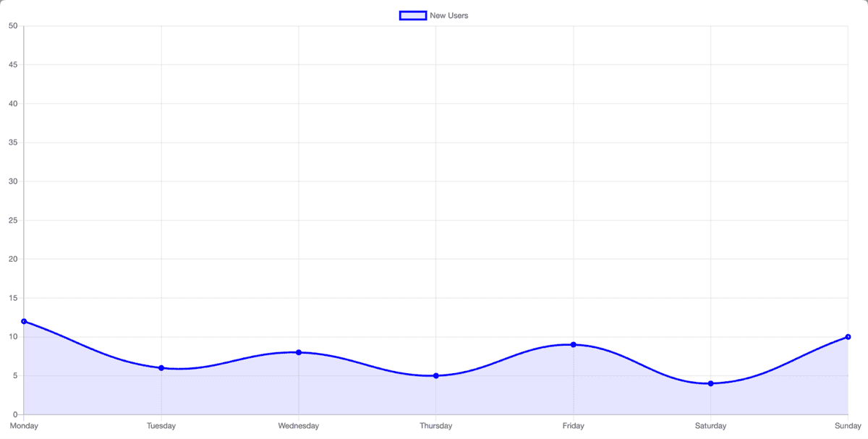
Task: Click the Saturday x-axis label
Action: click(x=711, y=426)
